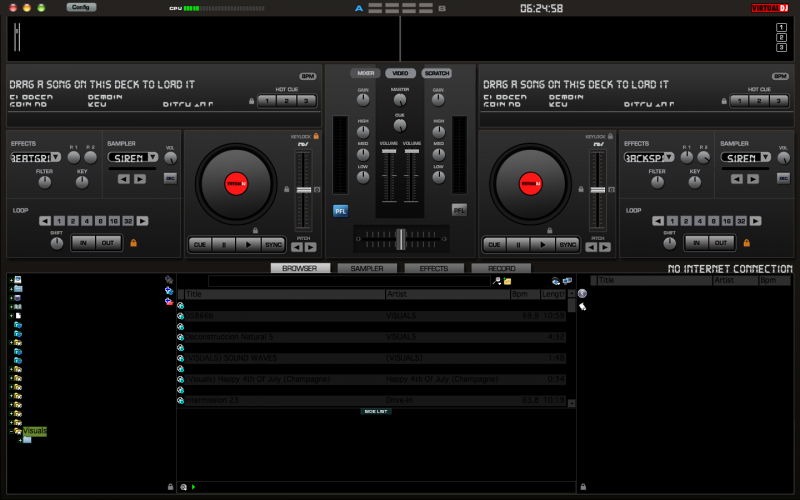Click the left loop lock icon

[x=132, y=243]
